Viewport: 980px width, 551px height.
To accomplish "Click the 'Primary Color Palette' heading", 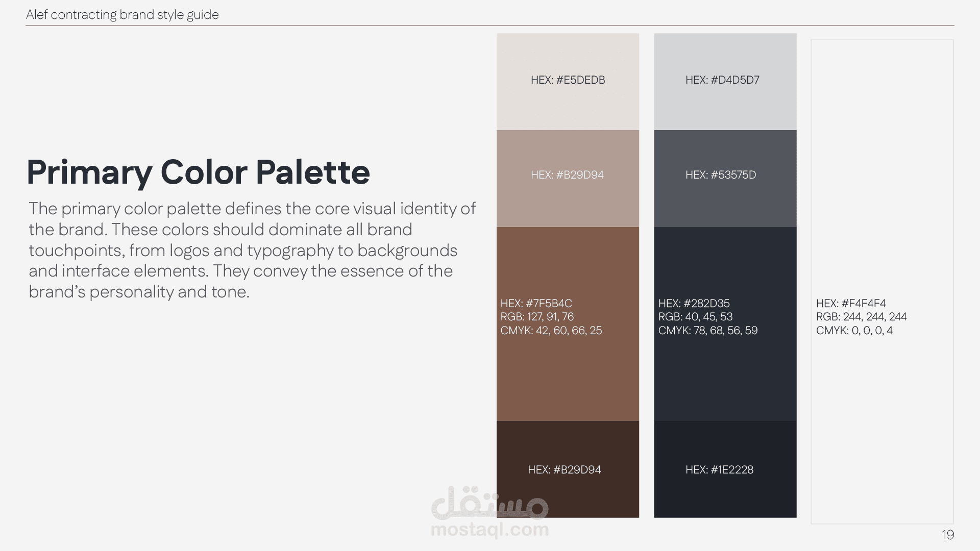I will 198,172.
